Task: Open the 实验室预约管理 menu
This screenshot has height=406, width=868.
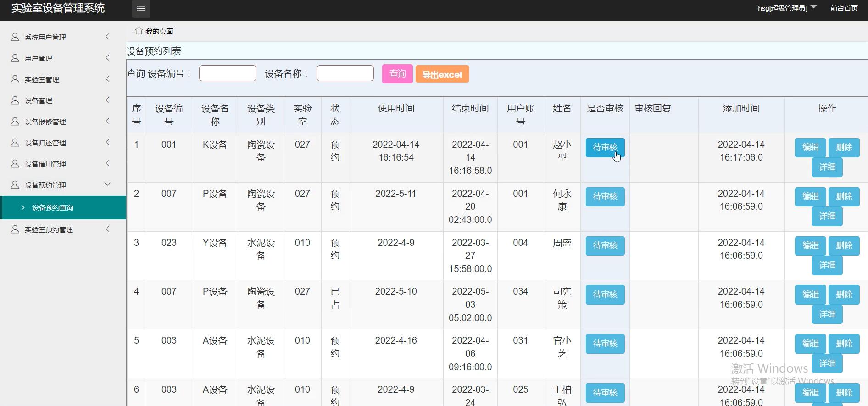Action: pyautogui.click(x=63, y=229)
